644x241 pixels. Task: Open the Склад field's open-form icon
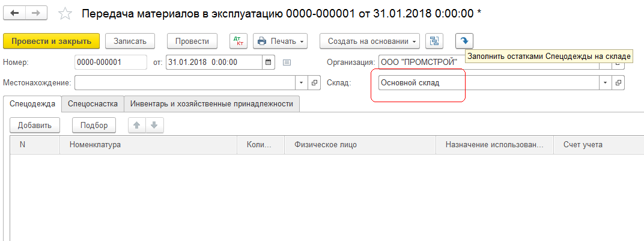[619, 83]
